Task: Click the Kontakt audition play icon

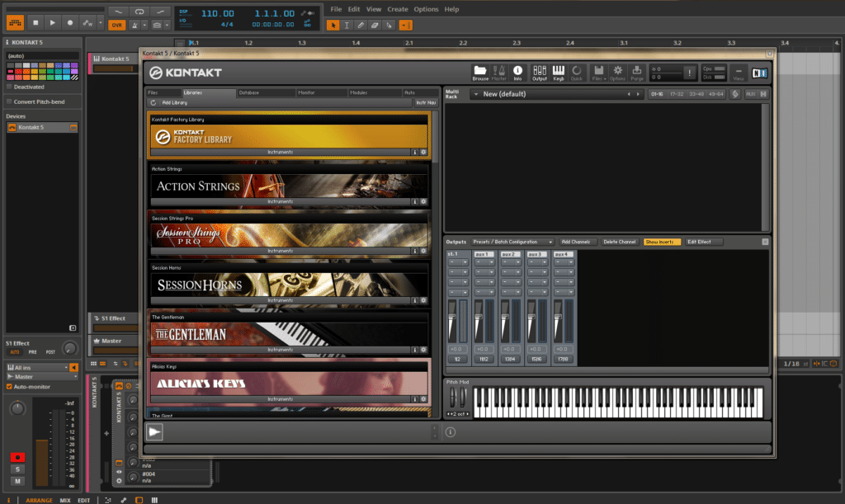Action: pyautogui.click(x=154, y=431)
